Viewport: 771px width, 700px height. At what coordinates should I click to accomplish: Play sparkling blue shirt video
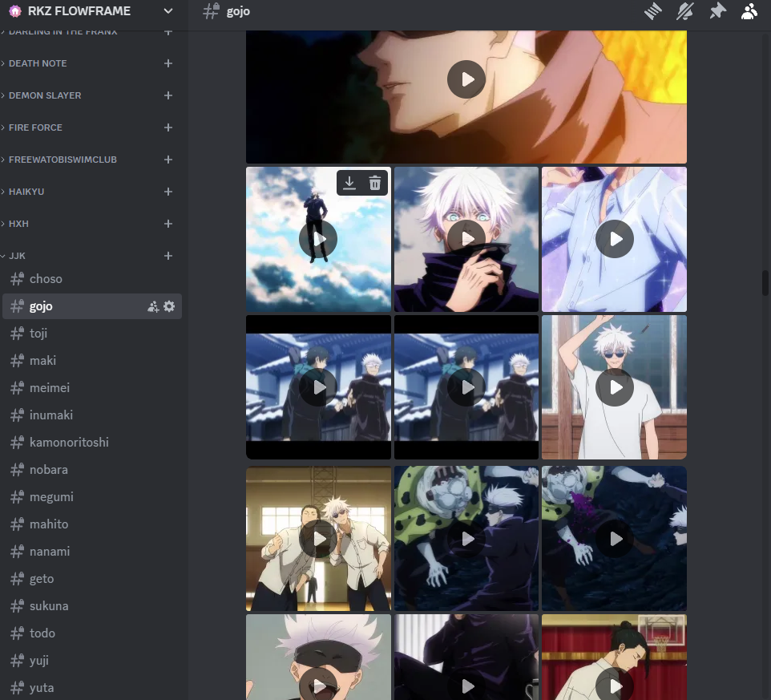[x=615, y=239]
